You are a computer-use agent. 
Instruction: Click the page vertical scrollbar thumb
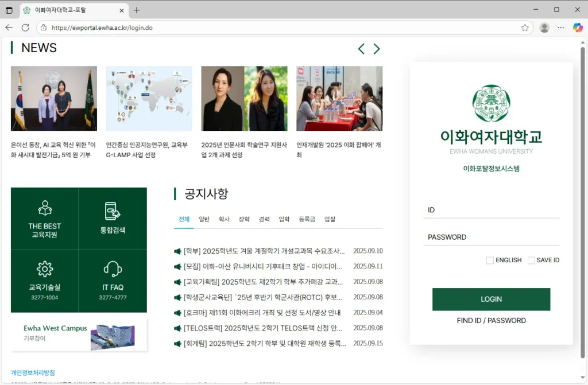pos(583,203)
